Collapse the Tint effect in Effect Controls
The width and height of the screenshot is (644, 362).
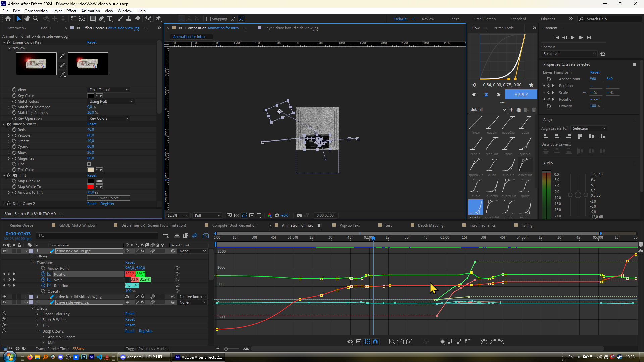point(4,175)
